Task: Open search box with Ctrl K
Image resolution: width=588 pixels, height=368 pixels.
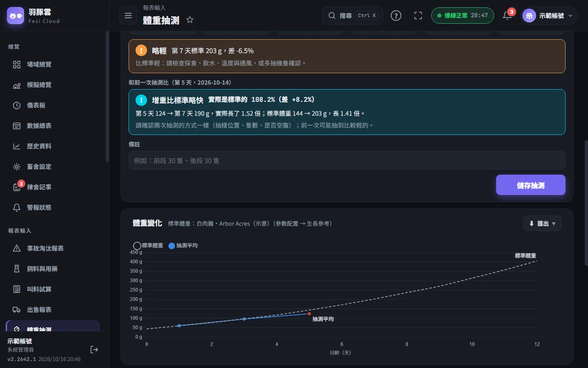Action: (353, 16)
